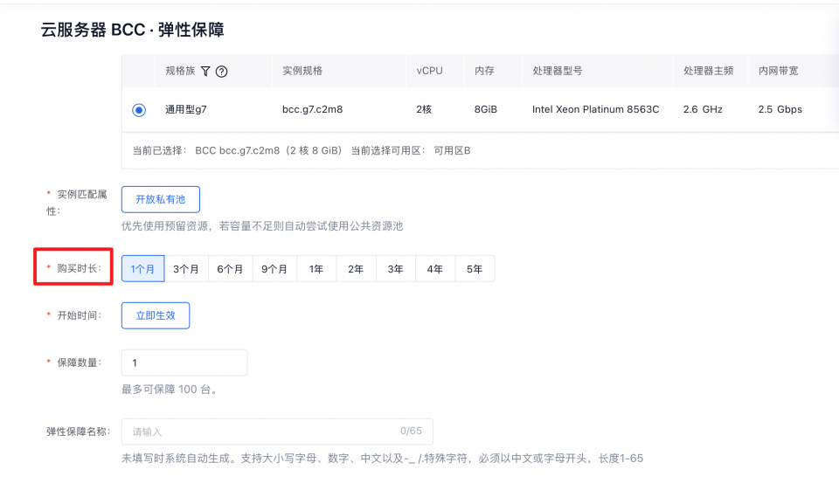Select the 2年 purchase duration

point(356,268)
